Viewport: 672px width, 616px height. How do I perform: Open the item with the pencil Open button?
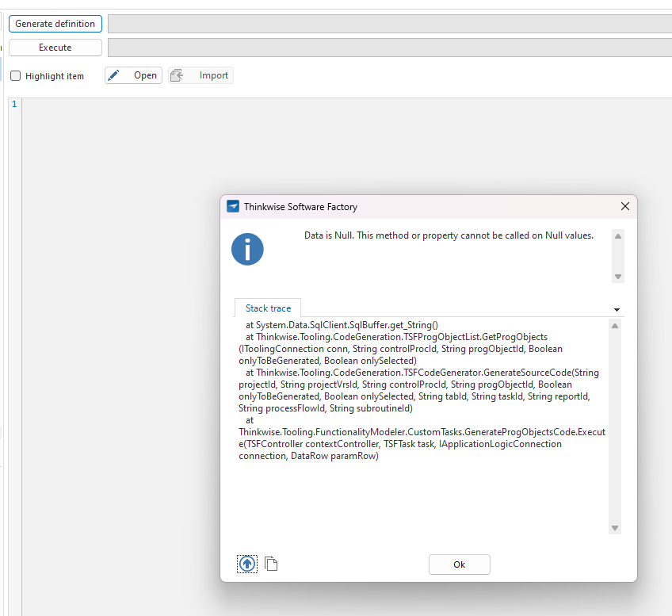coord(133,75)
